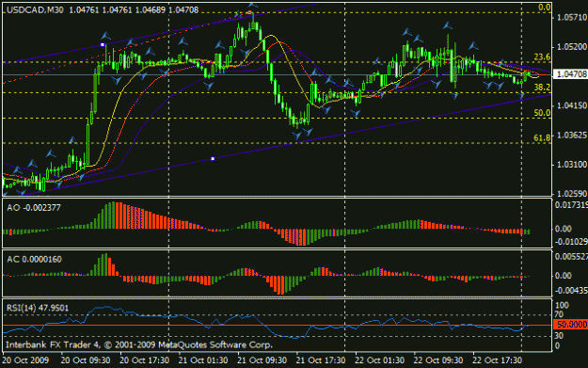Click the 1.05200 price axis label

572,46
